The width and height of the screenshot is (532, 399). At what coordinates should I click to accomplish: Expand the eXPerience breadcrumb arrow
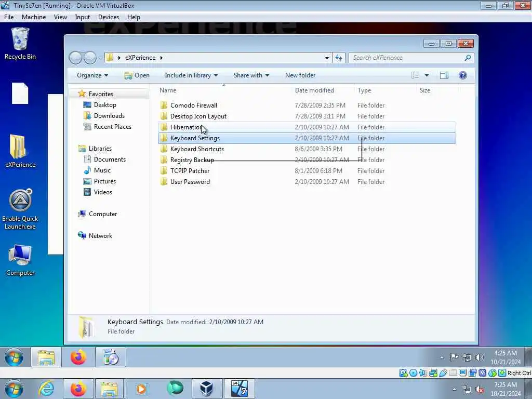coord(162,58)
